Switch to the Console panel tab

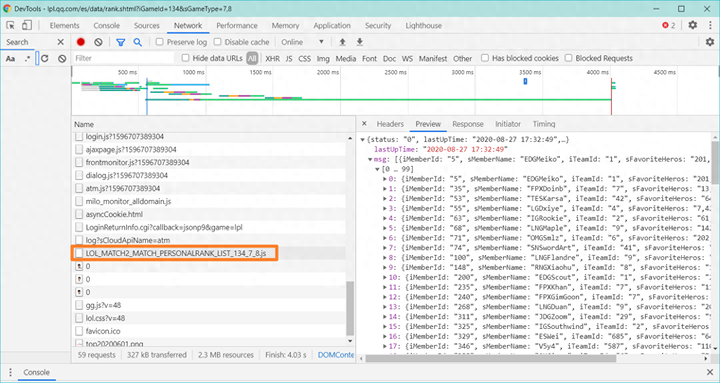pos(107,26)
